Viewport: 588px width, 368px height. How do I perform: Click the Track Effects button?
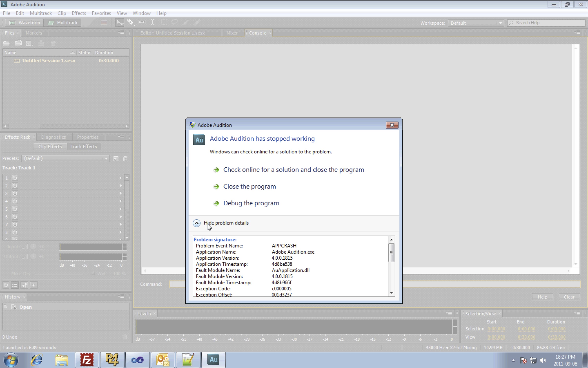point(84,147)
